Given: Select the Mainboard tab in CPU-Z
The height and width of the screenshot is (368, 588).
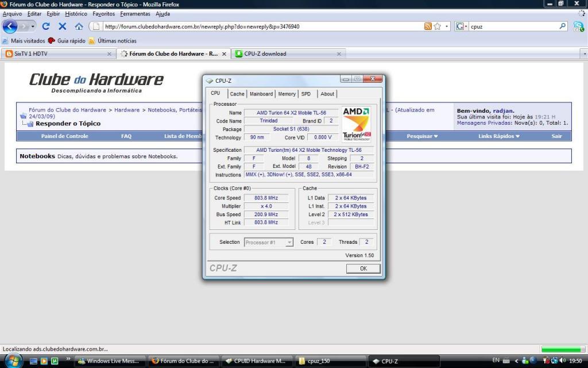Looking at the screenshot, I should click(261, 94).
